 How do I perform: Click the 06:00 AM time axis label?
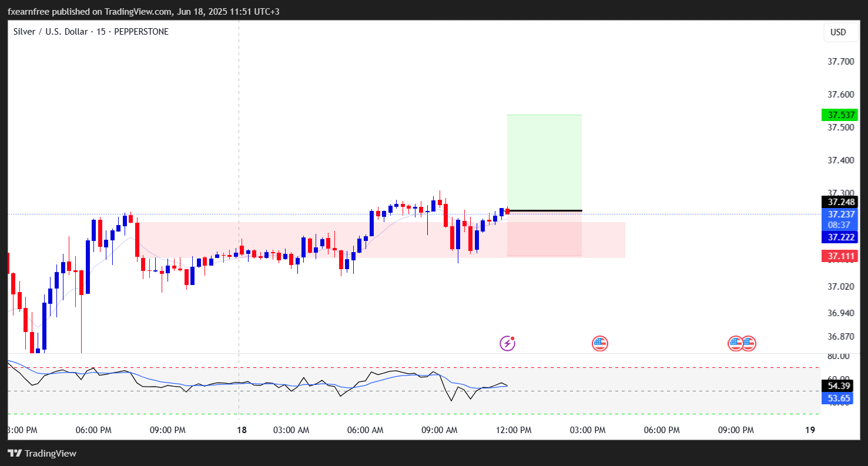pos(365,430)
